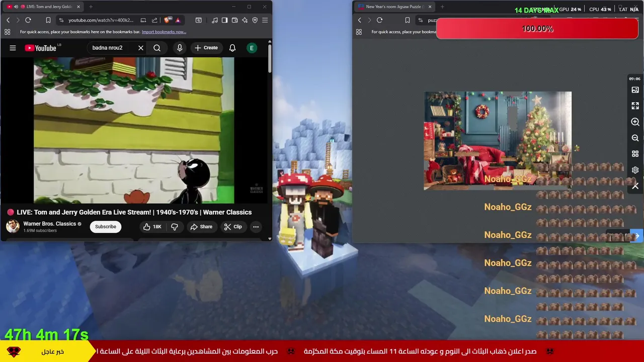Zoom out on the jigsaw puzzle

click(635, 138)
